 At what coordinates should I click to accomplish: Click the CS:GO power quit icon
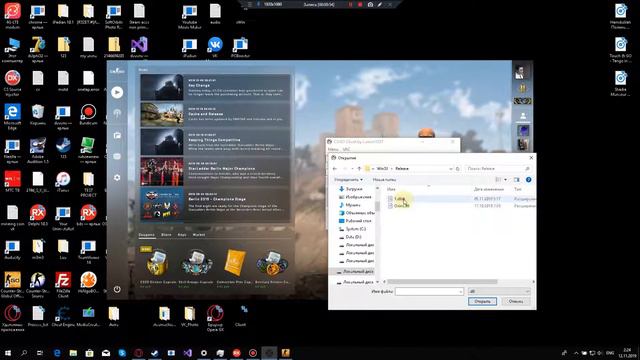[117, 289]
